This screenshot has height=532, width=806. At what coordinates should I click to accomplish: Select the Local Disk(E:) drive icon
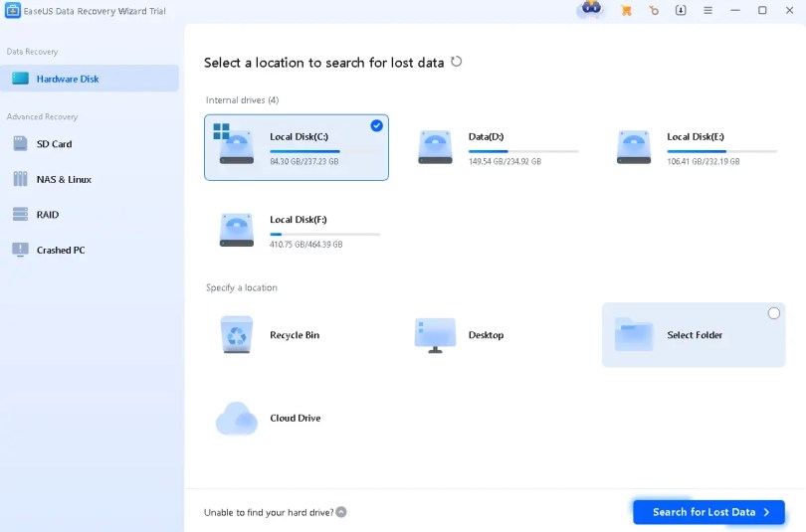pos(633,147)
